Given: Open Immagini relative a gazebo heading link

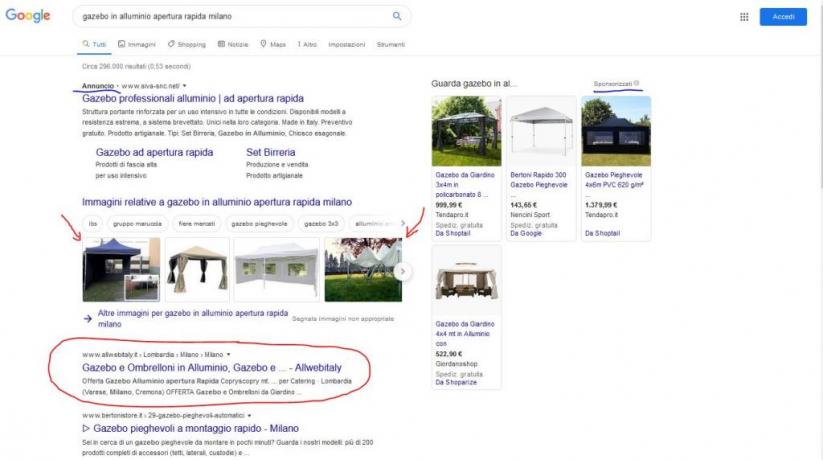Looking at the screenshot, I should click(217, 202).
